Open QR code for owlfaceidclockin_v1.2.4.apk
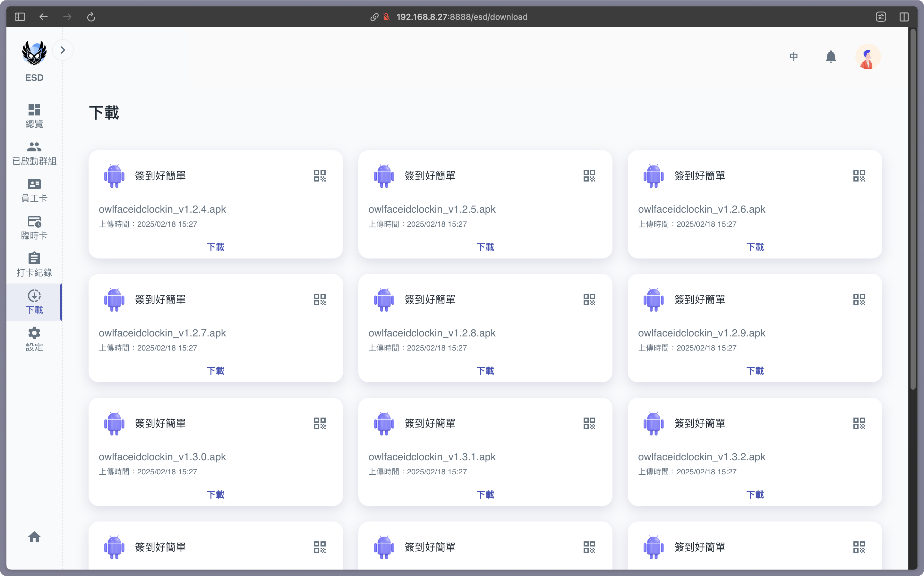 point(319,176)
